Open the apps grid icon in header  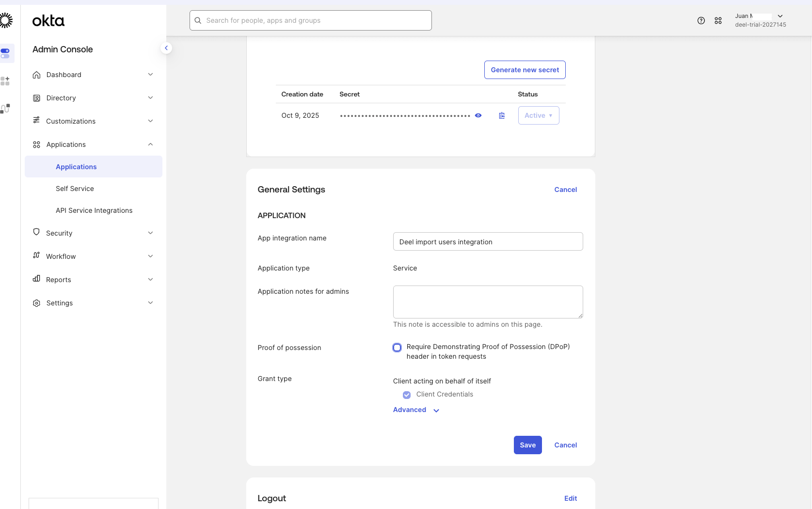(718, 20)
